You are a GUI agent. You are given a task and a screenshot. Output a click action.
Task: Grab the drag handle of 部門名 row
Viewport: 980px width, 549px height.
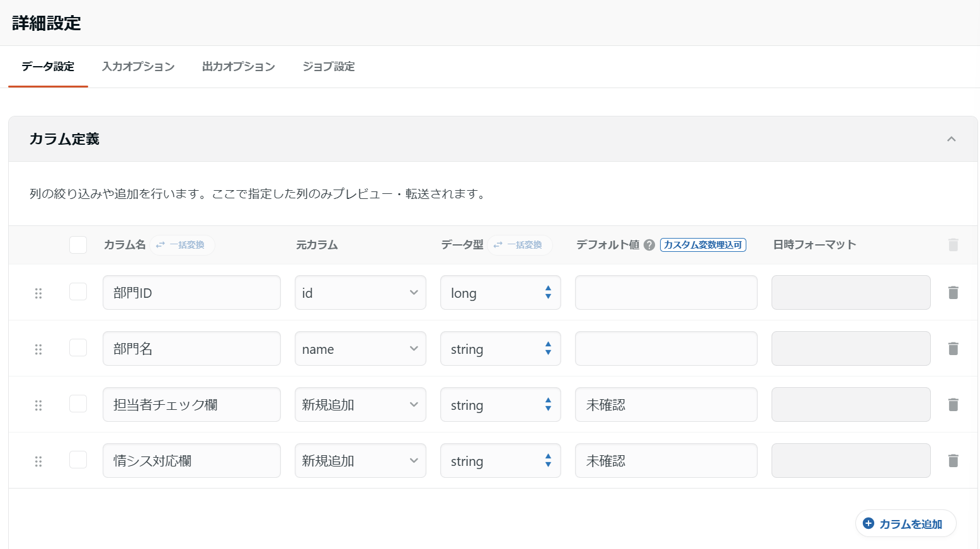point(38,349)
